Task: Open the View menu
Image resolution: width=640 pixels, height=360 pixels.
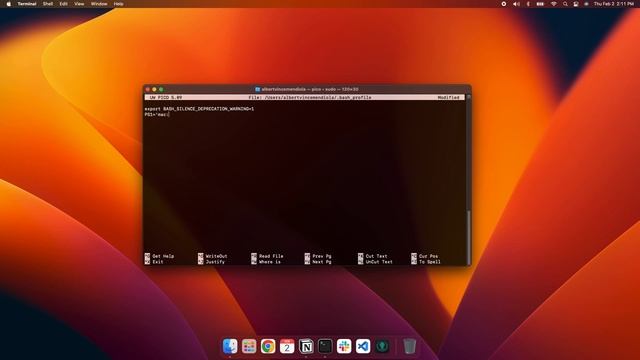Action: click(x=79, y=4)
